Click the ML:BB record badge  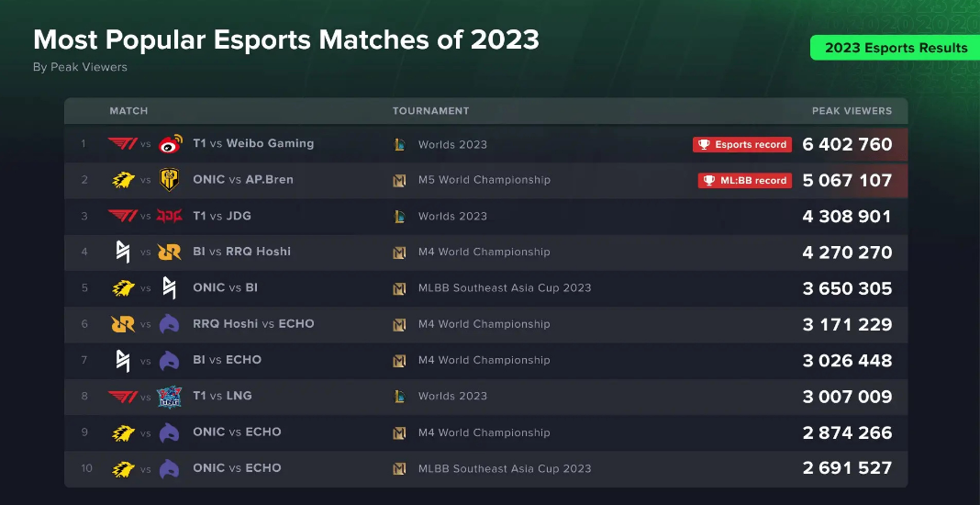[745, 180]
